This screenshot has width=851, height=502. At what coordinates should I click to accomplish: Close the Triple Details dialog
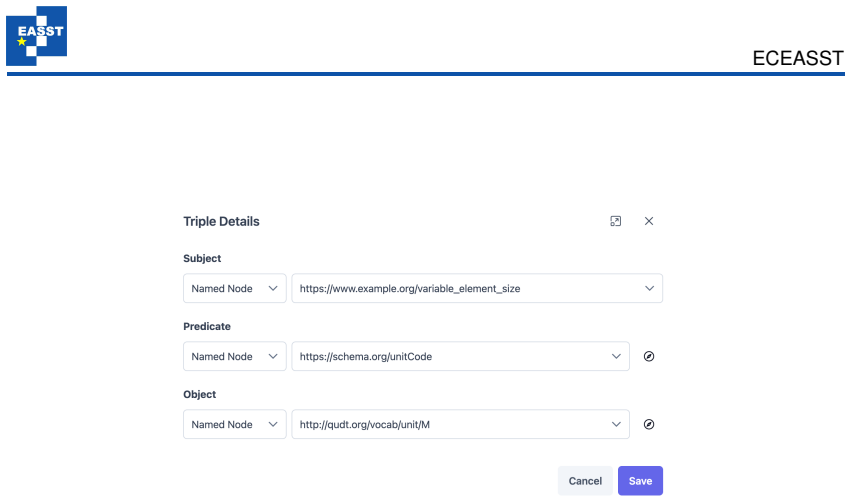(x=649, y=221)
